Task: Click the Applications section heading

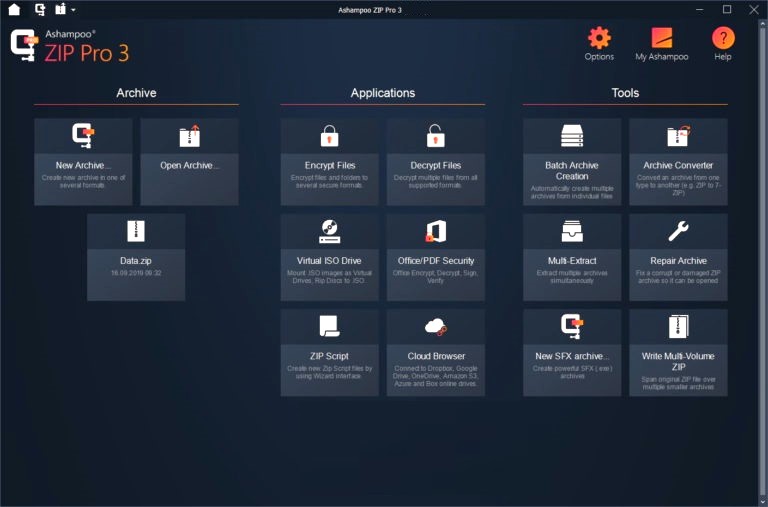Action: [x=383, y=93]
